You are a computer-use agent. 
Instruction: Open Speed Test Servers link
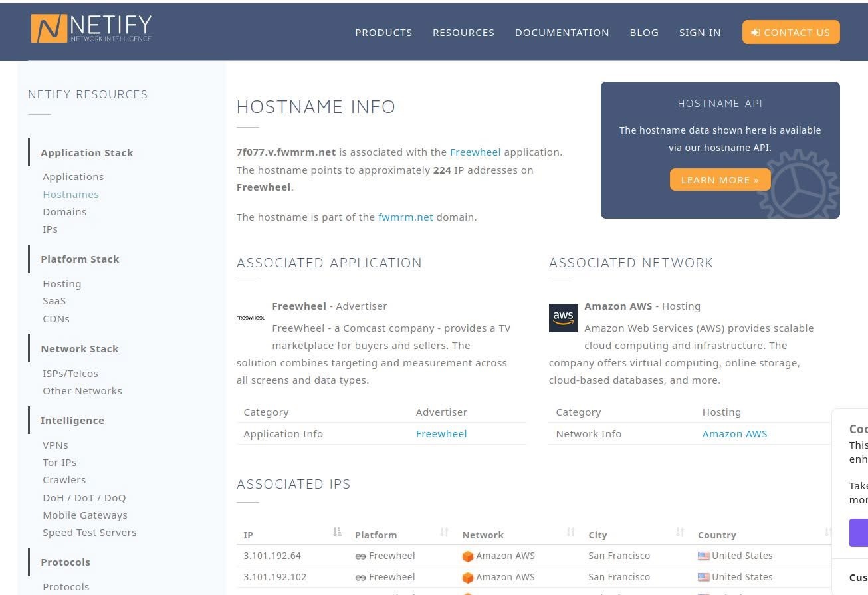tap(89, 533)
